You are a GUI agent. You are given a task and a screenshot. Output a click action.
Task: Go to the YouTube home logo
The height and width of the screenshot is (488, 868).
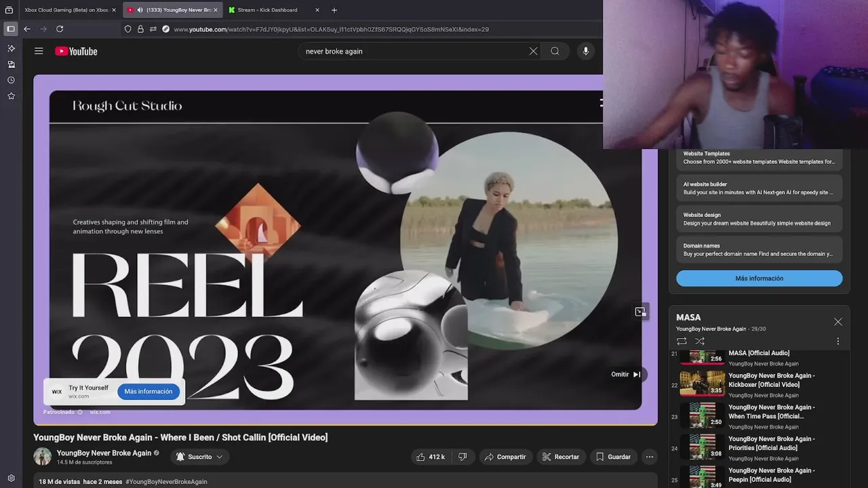click(76, 51)
